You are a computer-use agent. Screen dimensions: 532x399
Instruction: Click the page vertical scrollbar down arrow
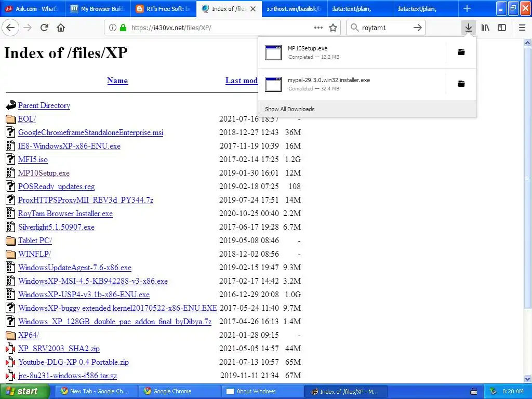point(528,379)
